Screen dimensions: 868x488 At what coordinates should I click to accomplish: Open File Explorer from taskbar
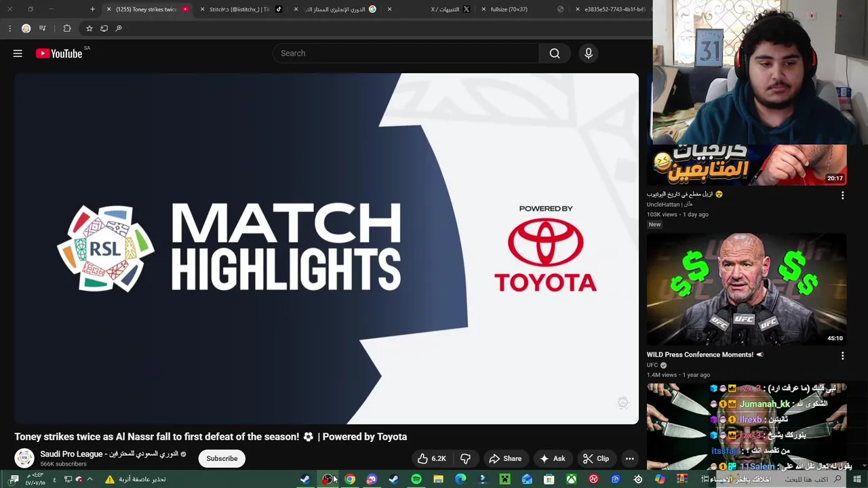coord(439,479)
